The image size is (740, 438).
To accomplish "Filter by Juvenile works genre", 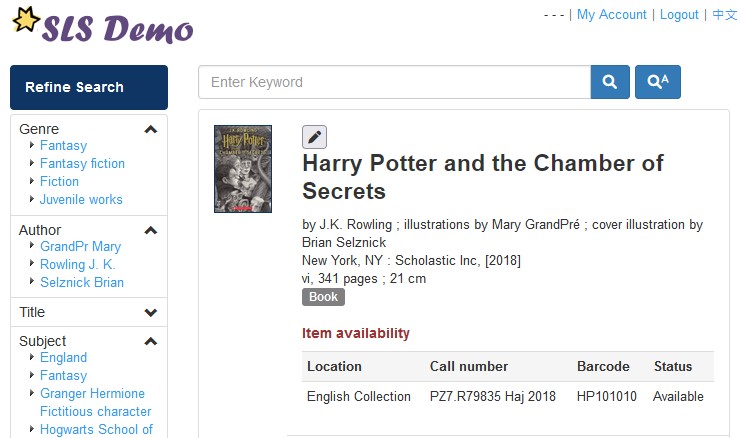I will pyautogui.click(x=81, y=199).
